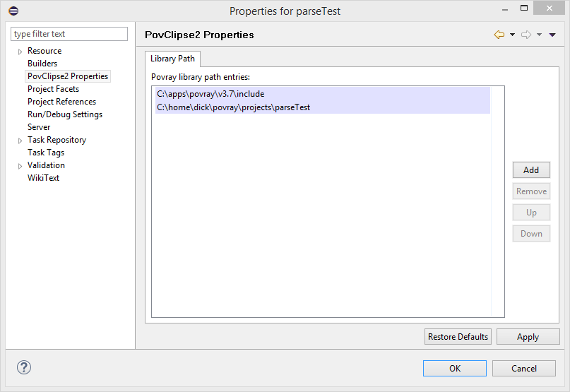This screenshot has width=570, height=392.
Task: Focus the type filter text field
Action: 69,34
